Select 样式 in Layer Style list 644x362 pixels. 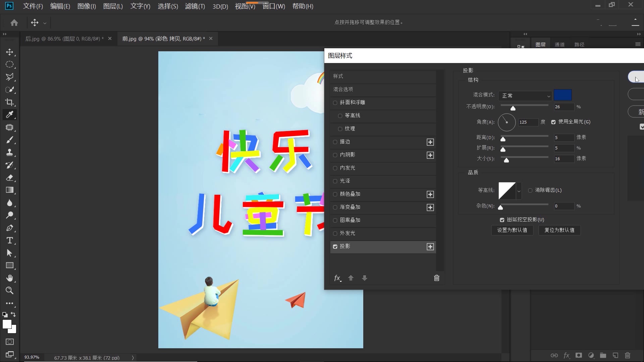point(383,76)
